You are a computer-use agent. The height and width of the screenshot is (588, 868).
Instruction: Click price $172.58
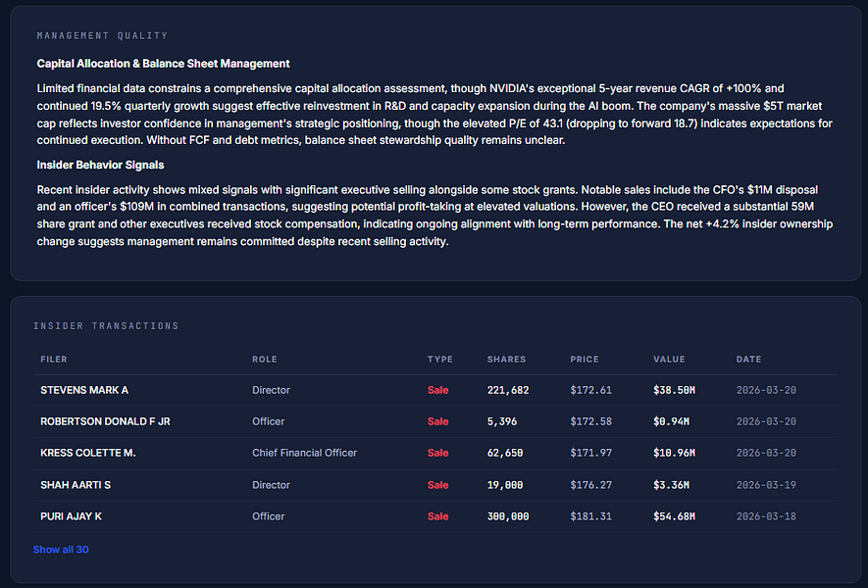point(591,421)
